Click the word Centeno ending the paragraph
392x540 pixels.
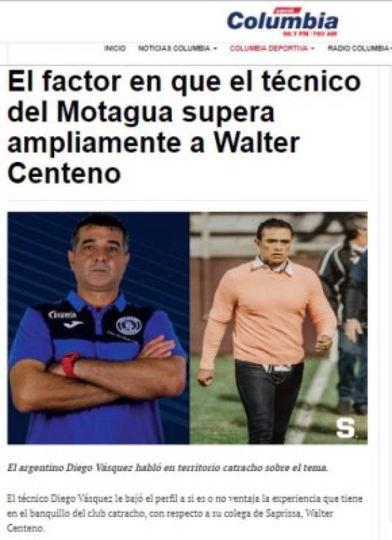point(25,528)
